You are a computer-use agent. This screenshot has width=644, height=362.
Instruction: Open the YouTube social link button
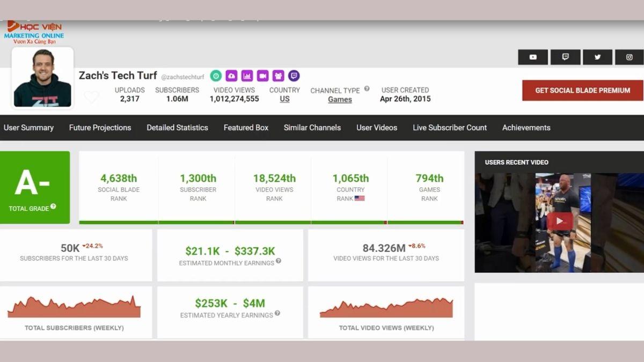pyautogui.click(x=533, y=57)
